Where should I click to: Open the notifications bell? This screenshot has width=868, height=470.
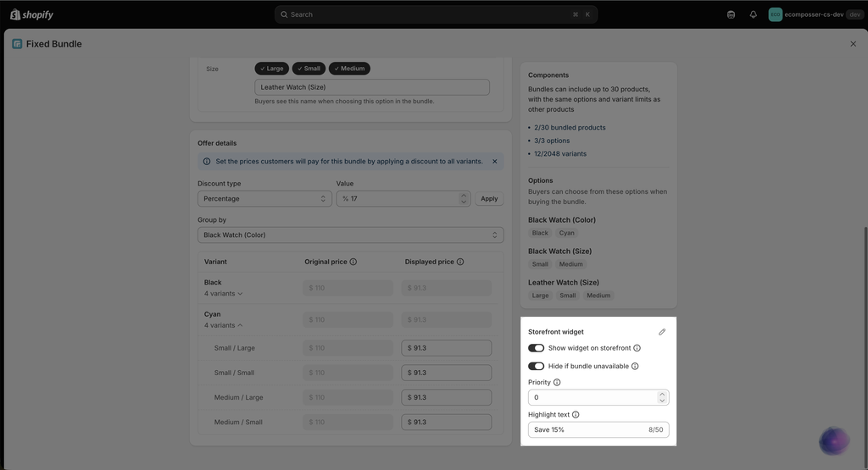(x=753, y=14)
